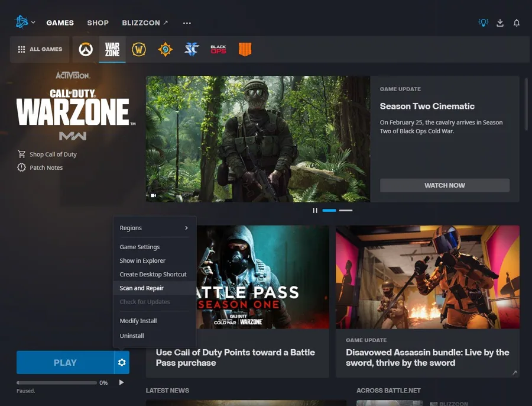
Task: Resume the paused download
Action: pos(121,382)
